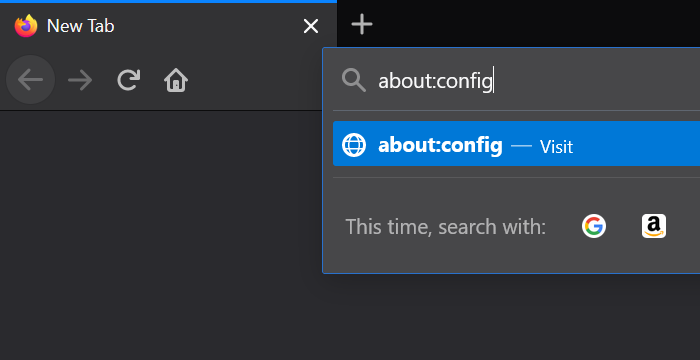Viewport: 700px width, 360px height.
Task: Click the globe icon in the suggestion row
Action: (354, 145)
